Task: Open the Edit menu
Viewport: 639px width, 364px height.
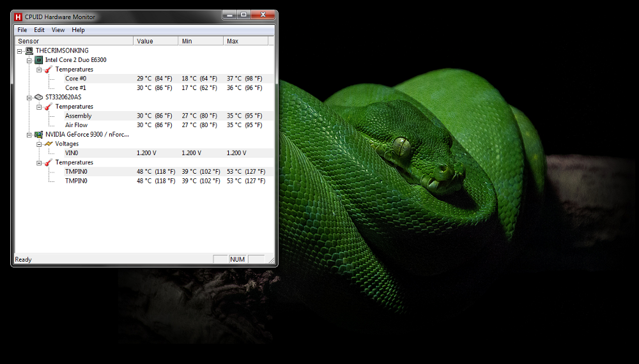Action: pyautogui.click(x=39, y=30)
